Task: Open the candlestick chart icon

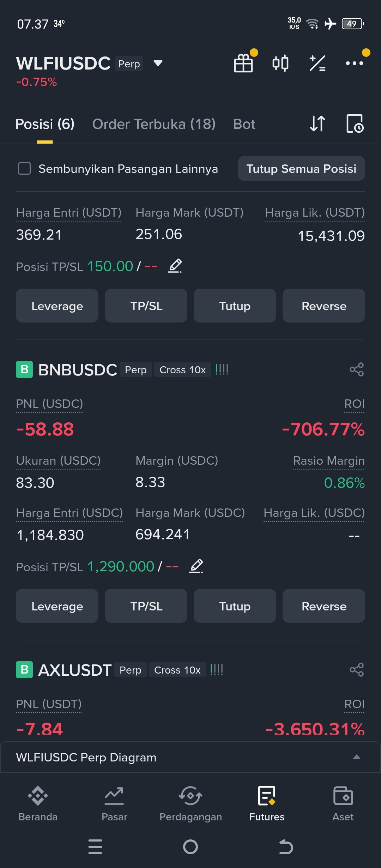Action: coord(280,63)
